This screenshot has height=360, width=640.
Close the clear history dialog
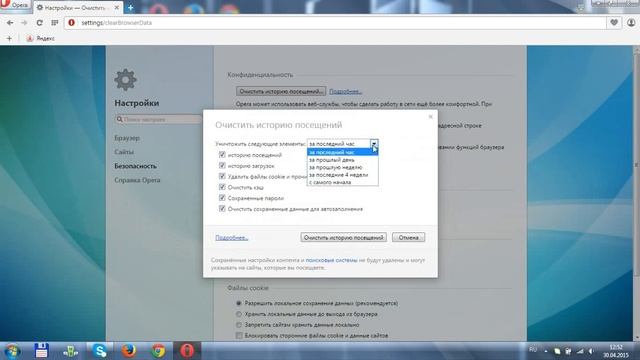tap(430, 117)
